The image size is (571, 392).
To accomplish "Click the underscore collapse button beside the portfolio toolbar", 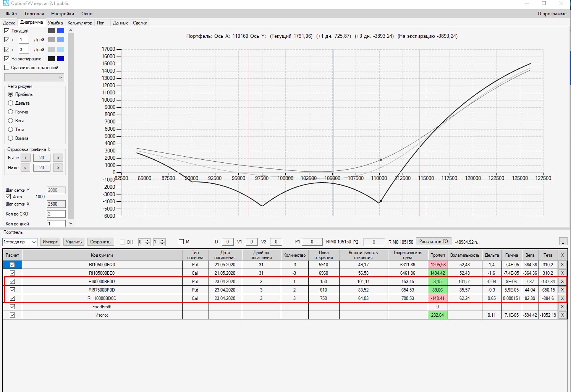I will 563,241.
